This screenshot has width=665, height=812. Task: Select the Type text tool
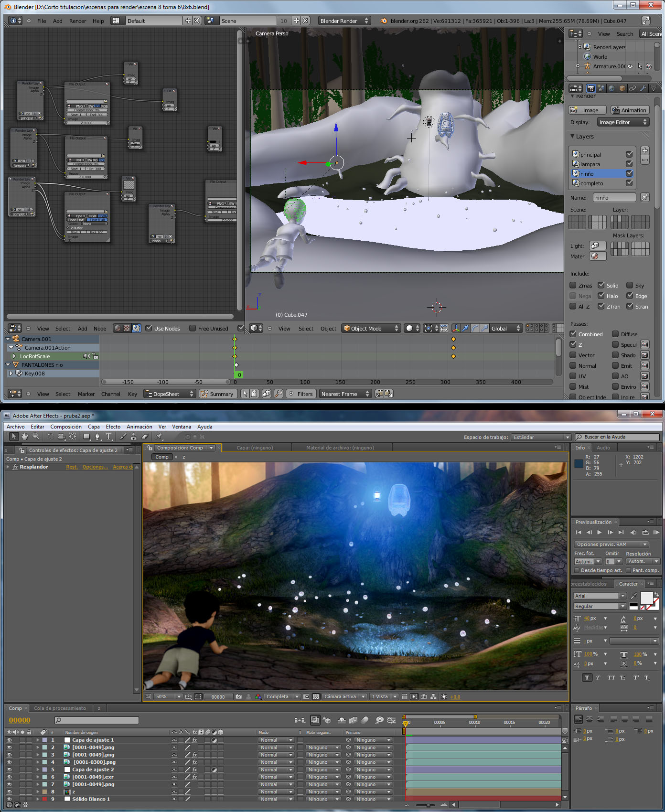point(109,437)
